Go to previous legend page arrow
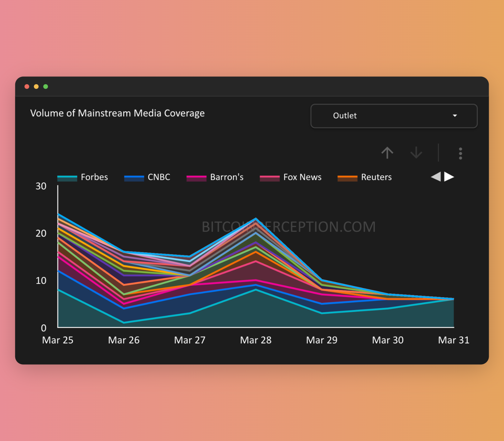The height and width of the screenshot is (441, 504). click(x=436, y=177)
